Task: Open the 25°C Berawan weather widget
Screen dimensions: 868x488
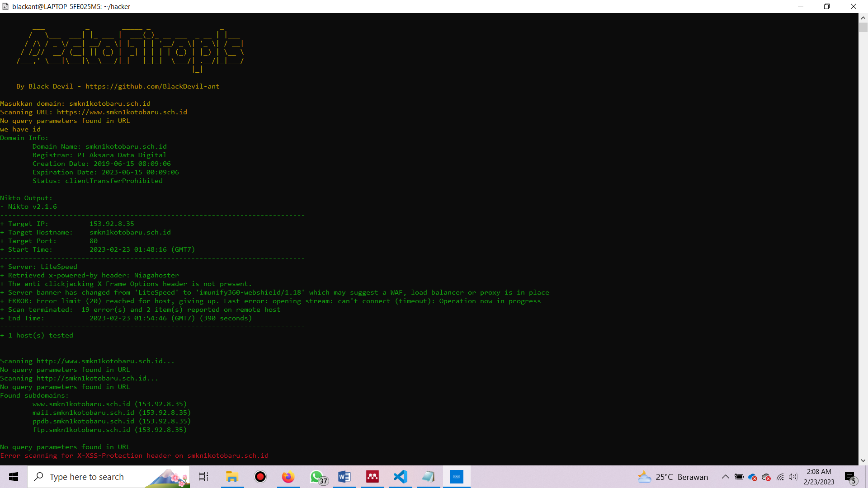Action: pyautogui.click(x=674, y=477)
